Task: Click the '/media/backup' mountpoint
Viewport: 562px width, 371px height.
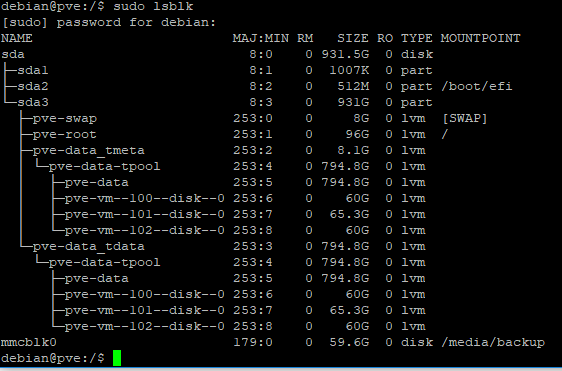Action: coord(493,342)
